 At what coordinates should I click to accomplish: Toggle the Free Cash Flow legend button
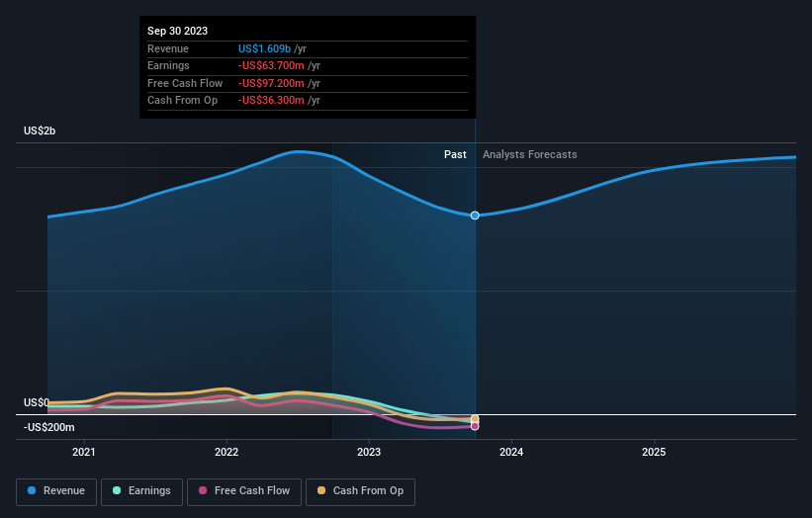[x=244, y=491]
